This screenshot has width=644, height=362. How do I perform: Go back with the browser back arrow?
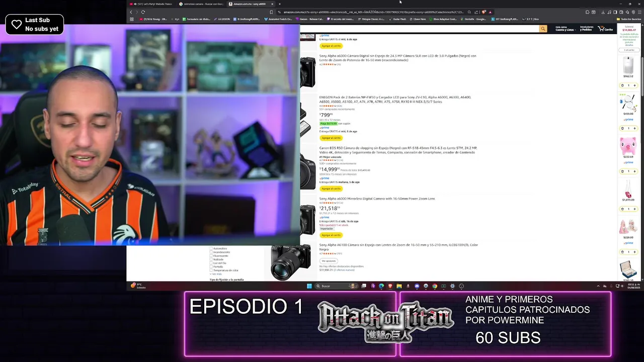[131, 12]
